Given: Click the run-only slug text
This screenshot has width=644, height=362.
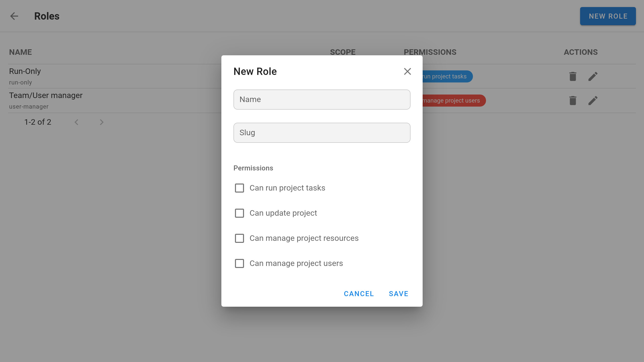Looking at the screenshot, I should [x=20, y=82].
